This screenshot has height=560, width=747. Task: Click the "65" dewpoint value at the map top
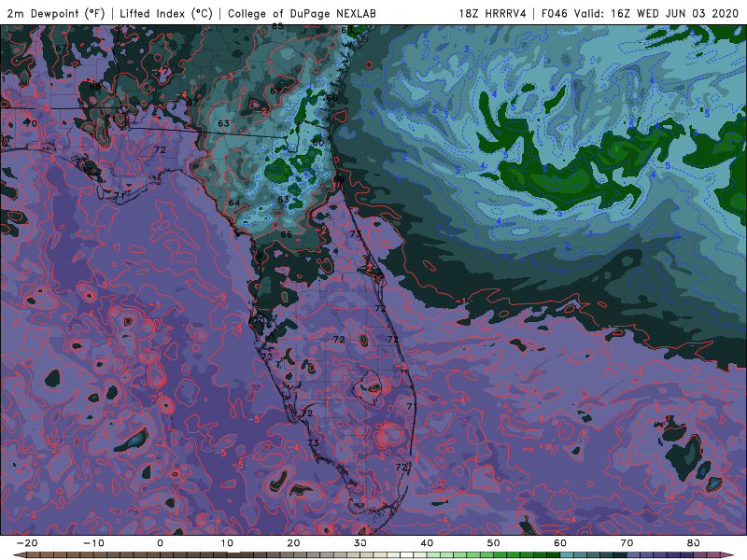[x=277, y=27]
